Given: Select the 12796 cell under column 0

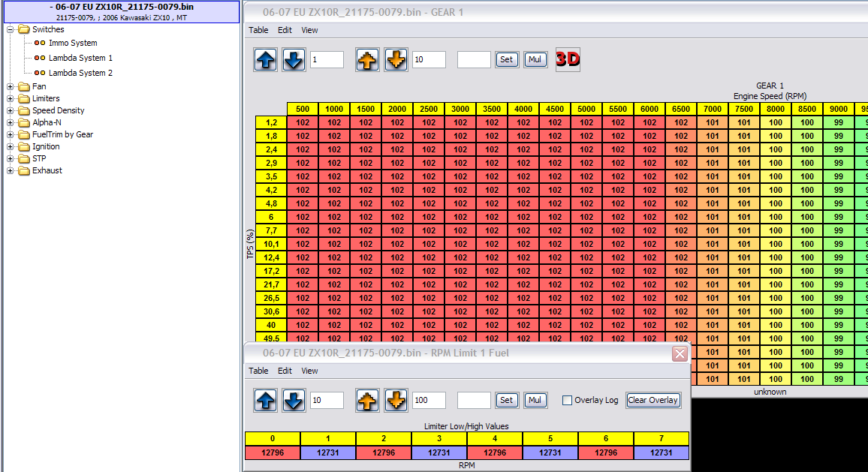Looking at the screenshot, I should tap(272, 452).
